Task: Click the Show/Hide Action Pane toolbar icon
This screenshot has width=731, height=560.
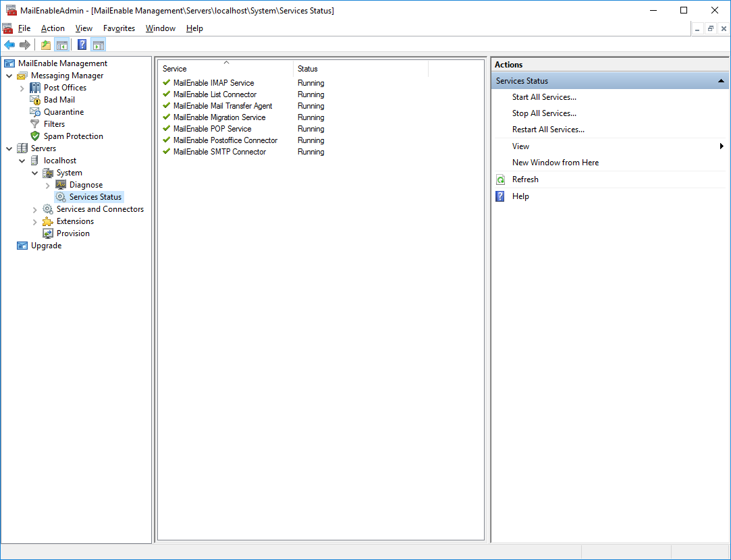Action: point(99,45)
